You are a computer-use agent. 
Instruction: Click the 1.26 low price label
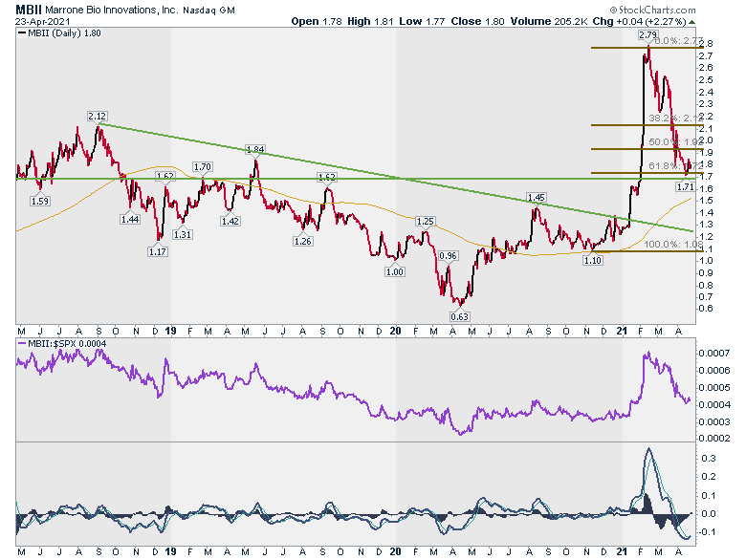[302, 241]
